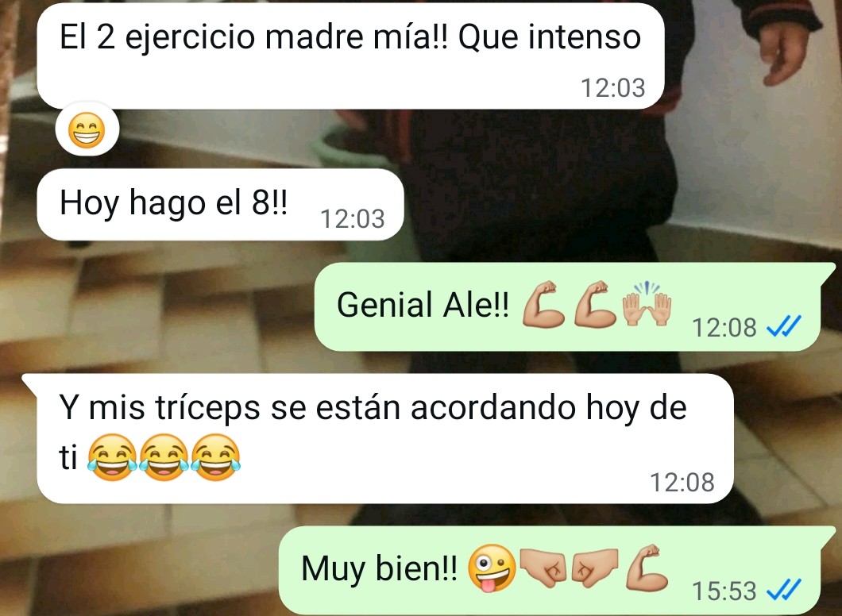842x616 pixels.
Task: Select the 'El 2 ejercicio madre mía' message
Action: 350,56
